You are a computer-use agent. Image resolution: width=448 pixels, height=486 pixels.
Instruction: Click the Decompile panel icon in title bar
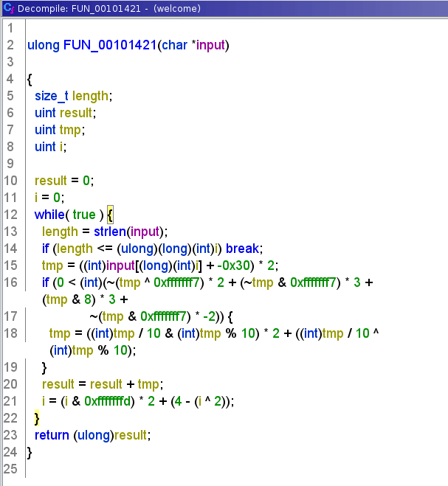8,9
